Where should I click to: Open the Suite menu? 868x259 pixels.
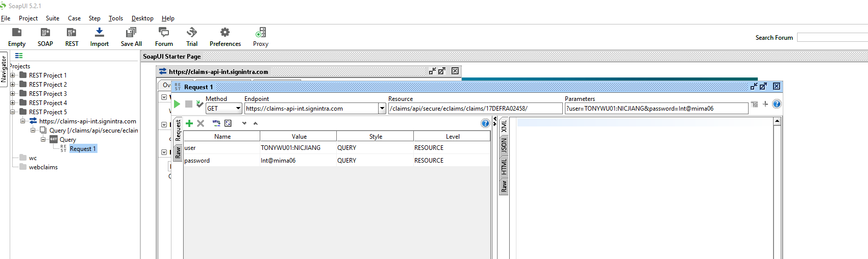pyautogui.click(x=53, y=18)
